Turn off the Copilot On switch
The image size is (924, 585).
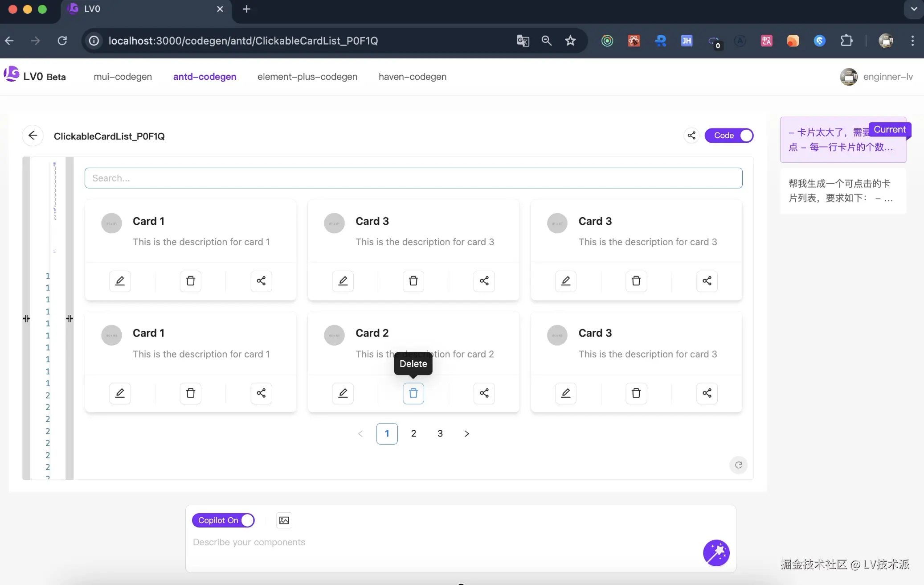click(223, 520)
